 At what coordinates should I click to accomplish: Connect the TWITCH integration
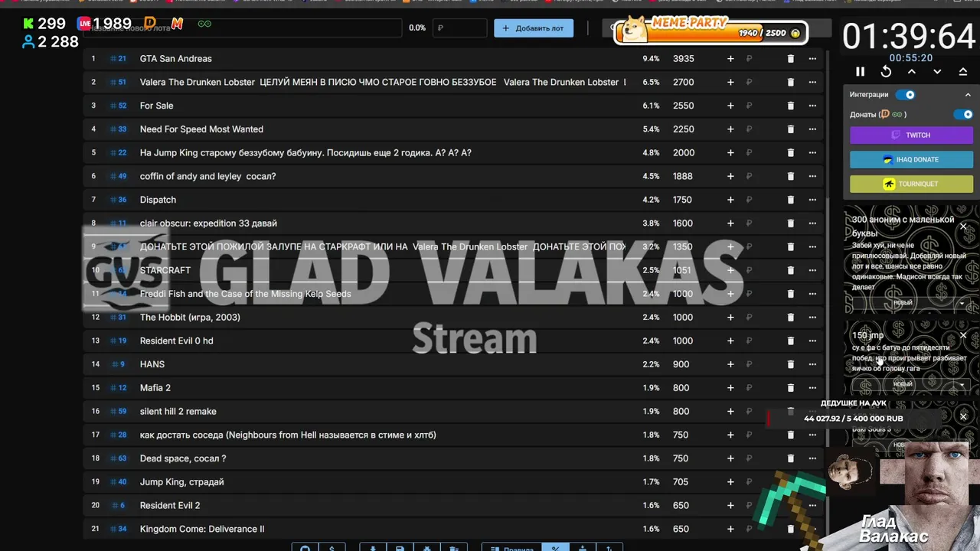(911, 135)
